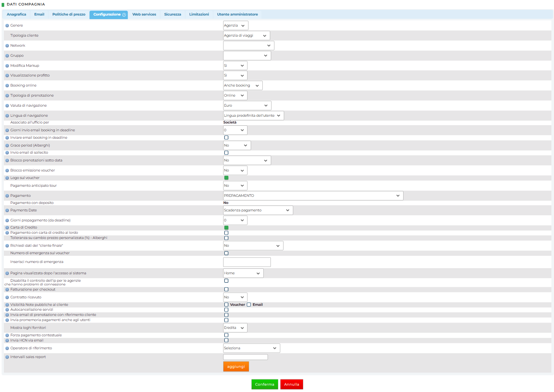Click the info icon next to Contratto ricevuto
Viewport: 554px width, 392px height.
tap(7, 297)
